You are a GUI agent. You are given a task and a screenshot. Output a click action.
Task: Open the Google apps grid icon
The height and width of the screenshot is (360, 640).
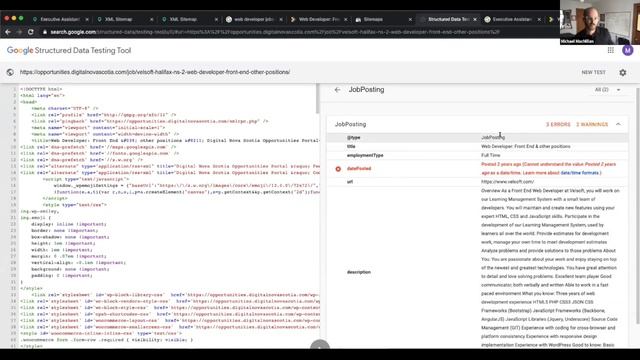(611, 50)
